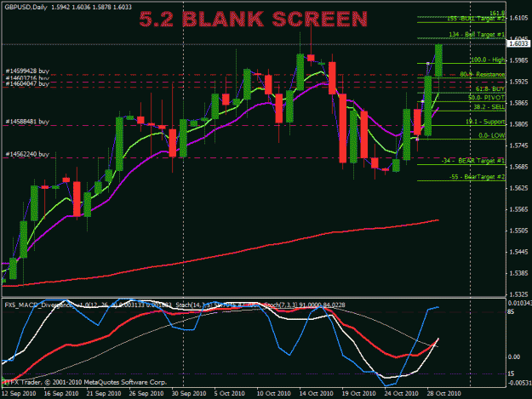Screen dimensions: 532x399
Task: Click the 24 Oct 2010 date label
Action: pos(402,393)
